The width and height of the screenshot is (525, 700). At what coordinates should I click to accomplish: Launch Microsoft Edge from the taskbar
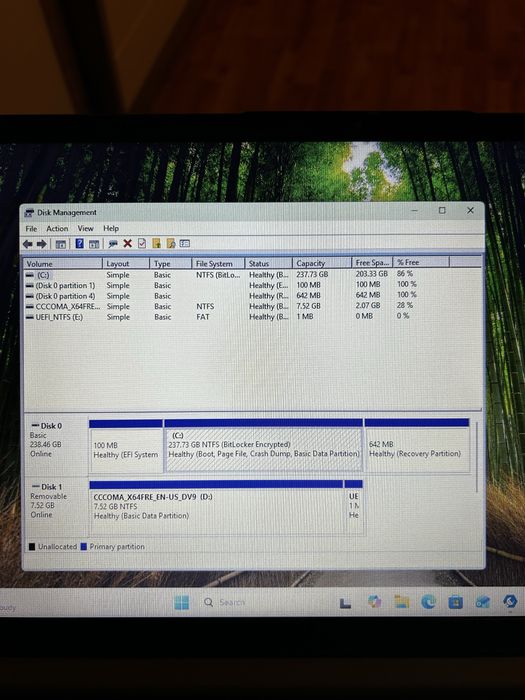(429, 602)
